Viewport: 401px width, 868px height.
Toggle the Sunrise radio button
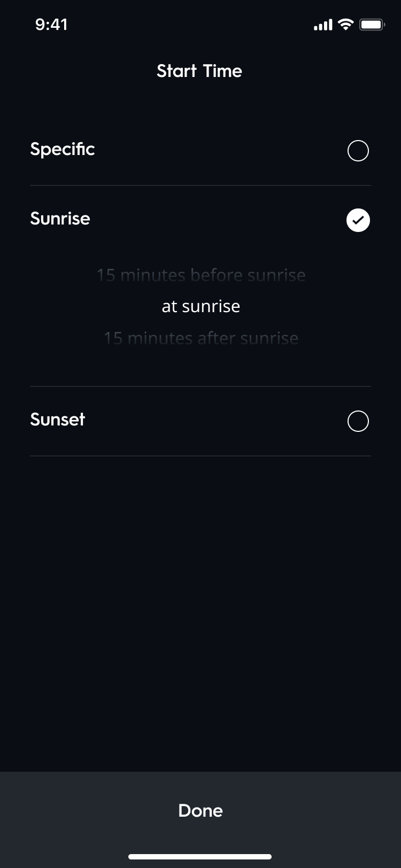(x=358, y=220)
